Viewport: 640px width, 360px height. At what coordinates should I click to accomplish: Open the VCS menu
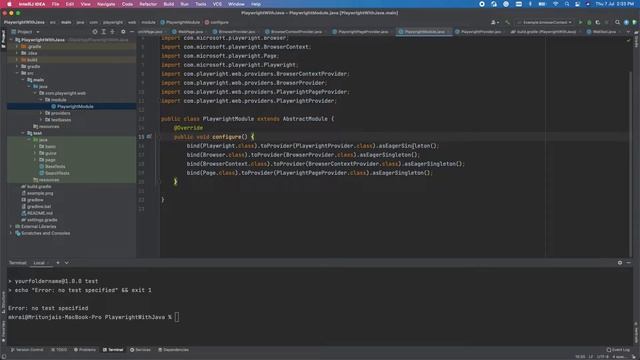[218, 4]
